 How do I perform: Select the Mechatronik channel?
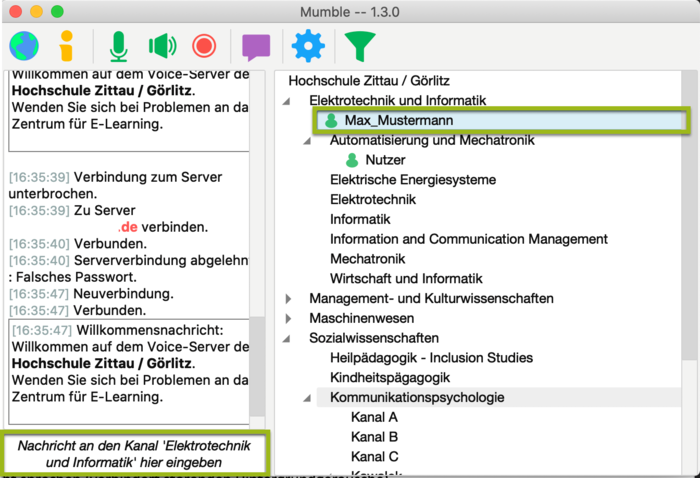367,258
